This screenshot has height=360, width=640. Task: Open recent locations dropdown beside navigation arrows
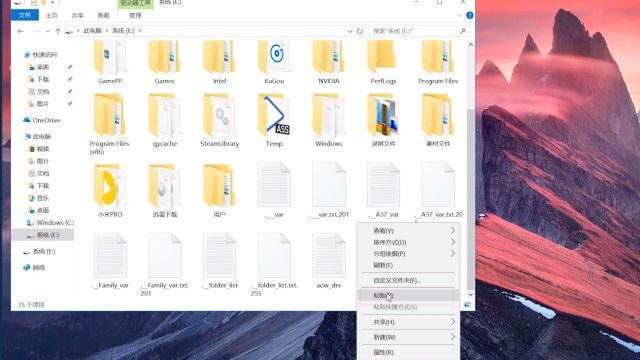click(x=47, y=31)
